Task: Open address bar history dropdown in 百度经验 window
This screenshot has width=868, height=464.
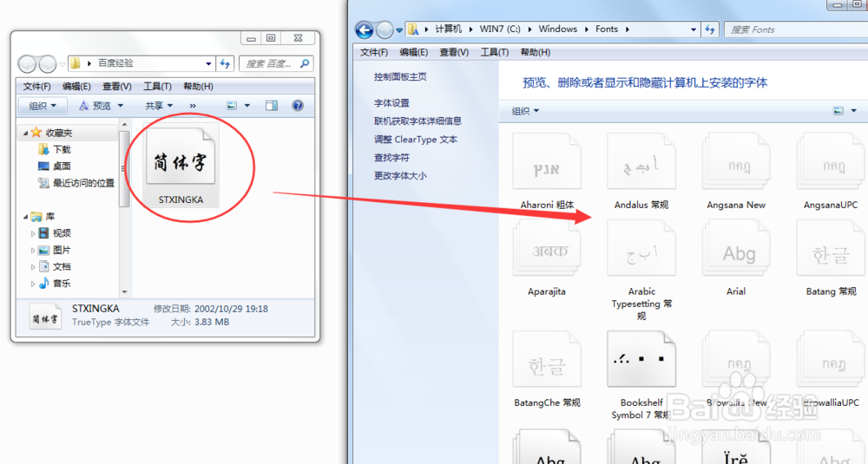Action: coord(208,63)
